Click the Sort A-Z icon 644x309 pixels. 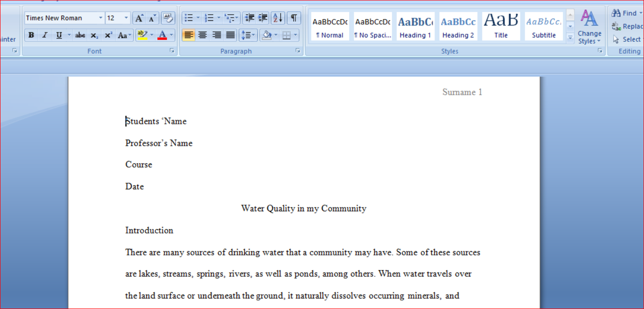pos(278,18)
